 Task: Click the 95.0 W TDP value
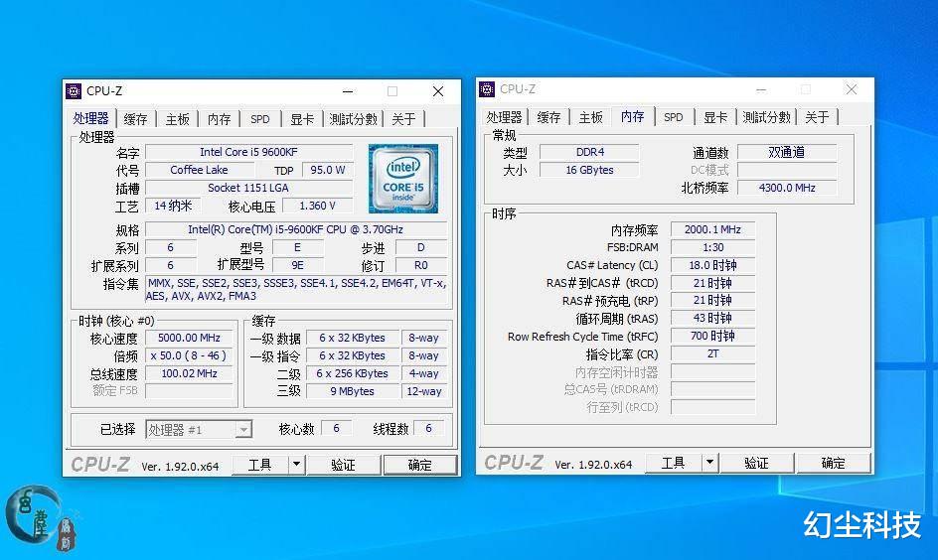tap(328, 170)
